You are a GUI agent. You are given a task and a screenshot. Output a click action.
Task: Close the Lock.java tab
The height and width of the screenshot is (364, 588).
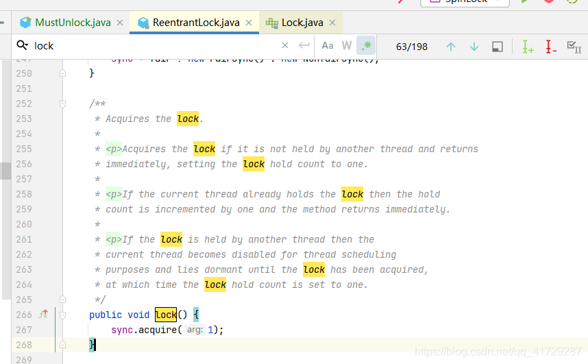point(332,23)
